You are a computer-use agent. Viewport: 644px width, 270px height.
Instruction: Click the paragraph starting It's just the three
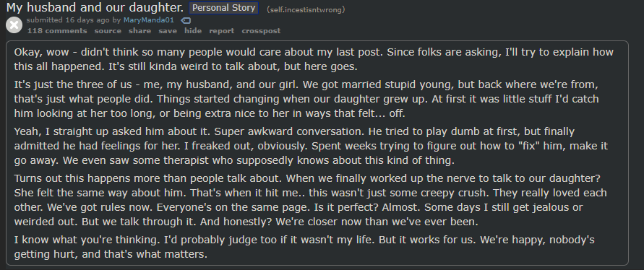(306, 99)
